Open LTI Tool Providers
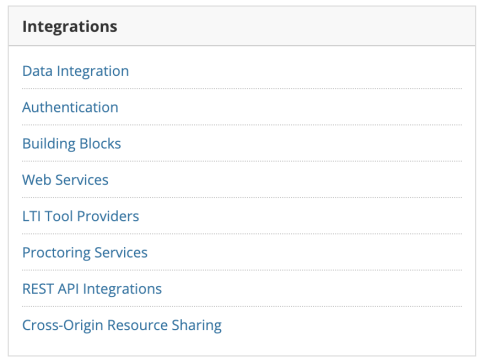This screenshot has width=485, height=362. [80, 216]
